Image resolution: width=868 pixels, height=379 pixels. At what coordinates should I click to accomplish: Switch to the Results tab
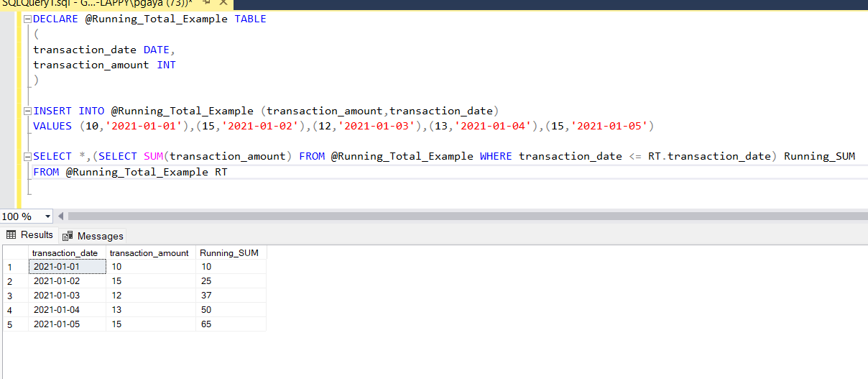30,234
